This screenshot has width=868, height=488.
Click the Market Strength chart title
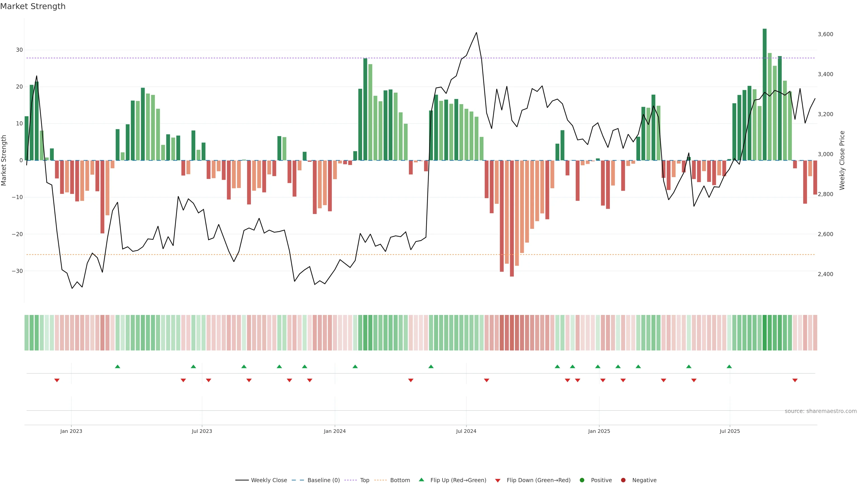click(x=33, y=6)
